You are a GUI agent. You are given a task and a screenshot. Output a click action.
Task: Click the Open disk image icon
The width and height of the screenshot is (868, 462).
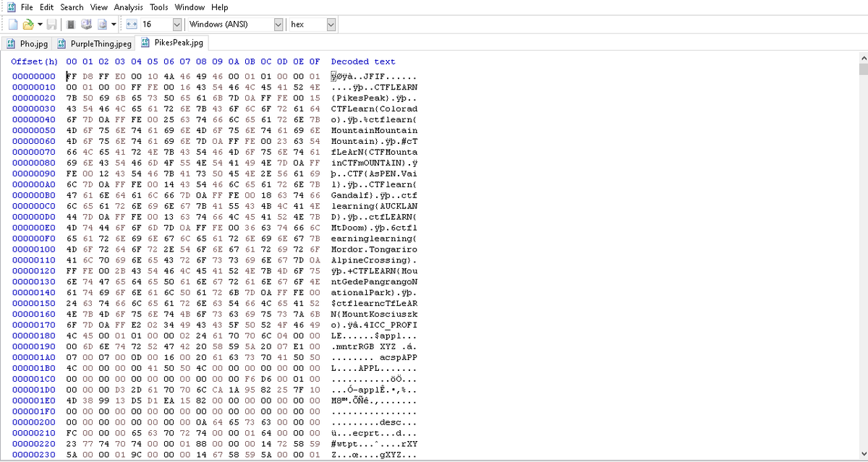[x=103, y=25]
